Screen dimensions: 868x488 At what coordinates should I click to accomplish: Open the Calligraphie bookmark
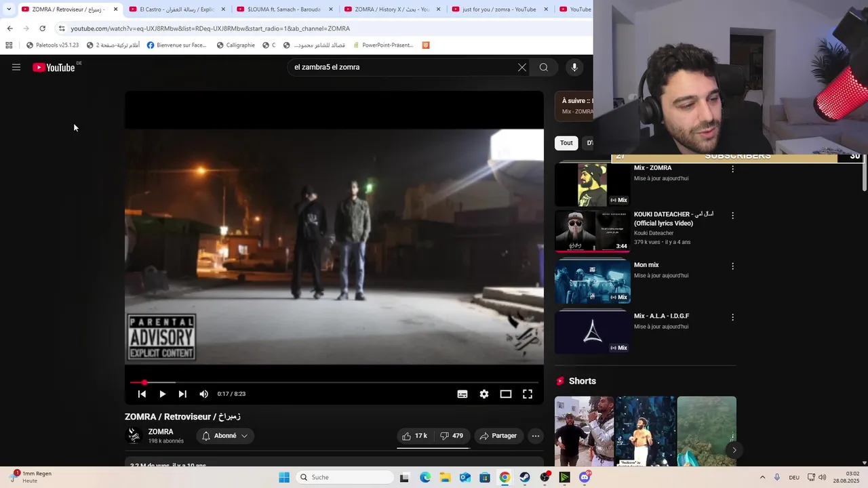[x=235, y=45]
